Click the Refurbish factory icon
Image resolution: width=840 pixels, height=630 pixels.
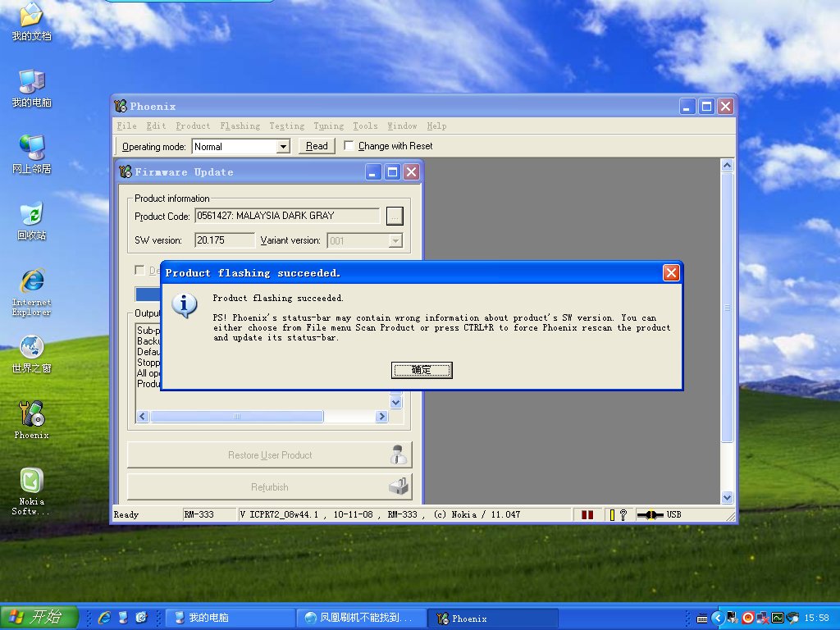[398, 486]
